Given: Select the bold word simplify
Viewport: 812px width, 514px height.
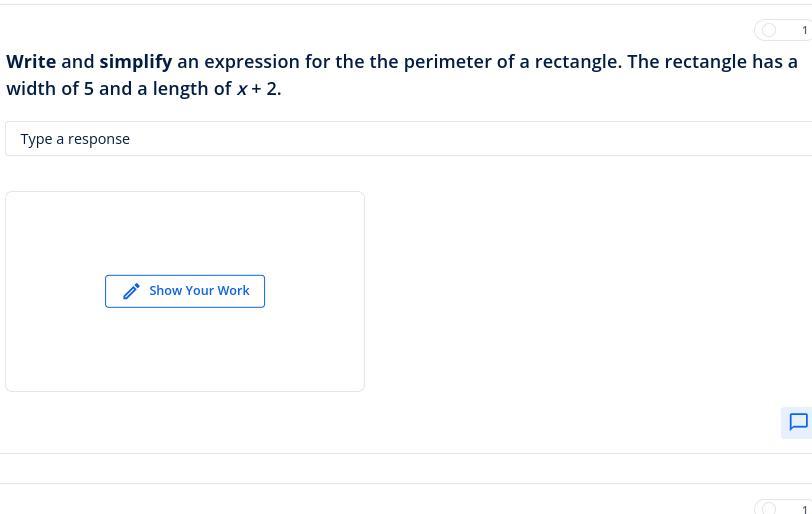Looking at the screenshot, I should click(136, 63).
